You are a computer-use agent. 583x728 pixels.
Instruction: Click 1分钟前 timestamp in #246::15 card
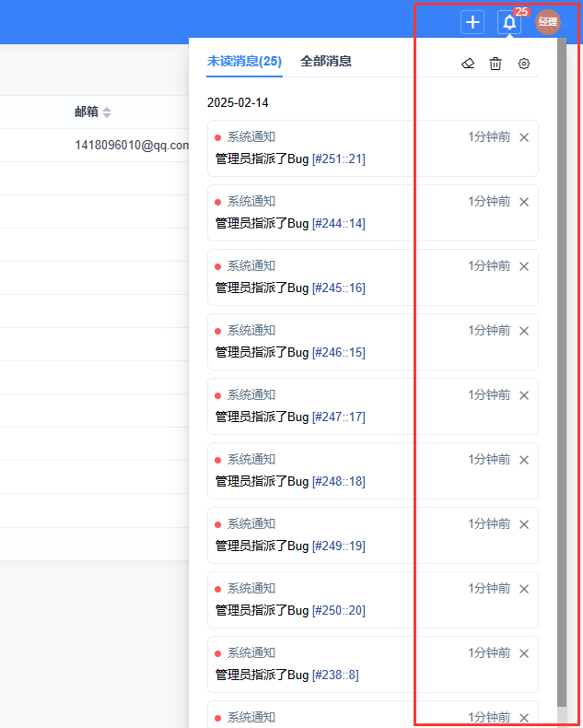489,331
